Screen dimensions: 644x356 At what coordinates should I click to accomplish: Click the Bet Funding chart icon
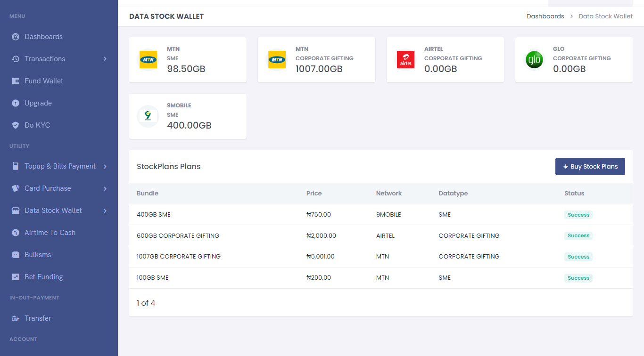16,277
